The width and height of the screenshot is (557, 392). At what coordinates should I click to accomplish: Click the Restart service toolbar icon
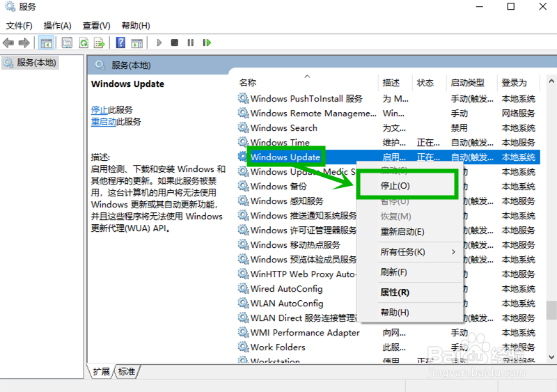207,42
